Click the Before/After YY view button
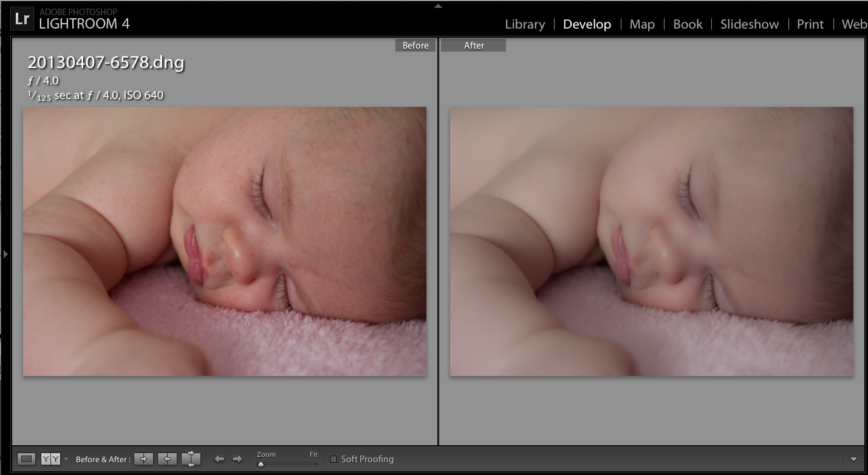Viewport: 868px width, 475px height. tap(50, 459)
